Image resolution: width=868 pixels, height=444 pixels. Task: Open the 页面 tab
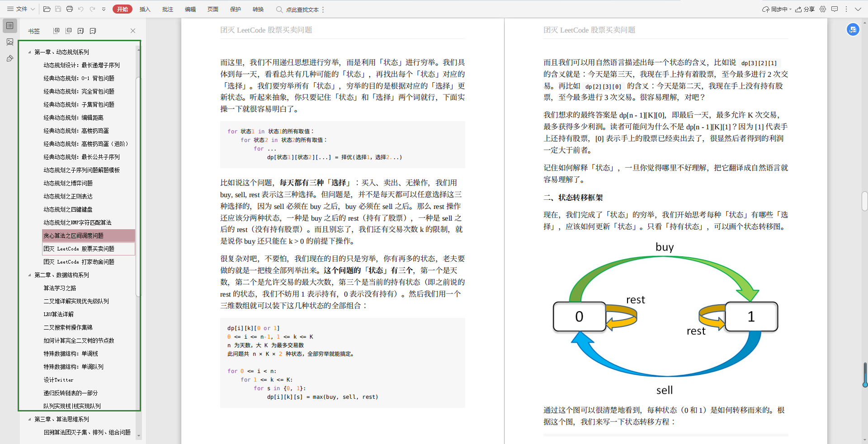pos(213,9)
